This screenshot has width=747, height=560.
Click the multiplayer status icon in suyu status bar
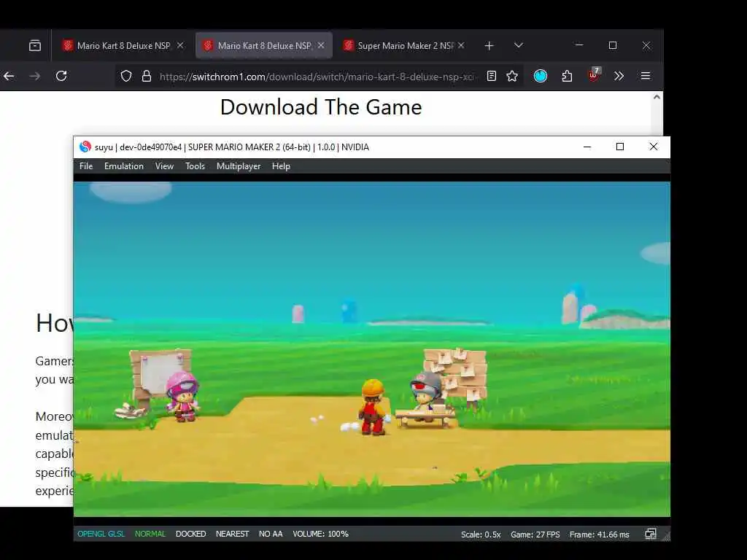pos(650,534)
